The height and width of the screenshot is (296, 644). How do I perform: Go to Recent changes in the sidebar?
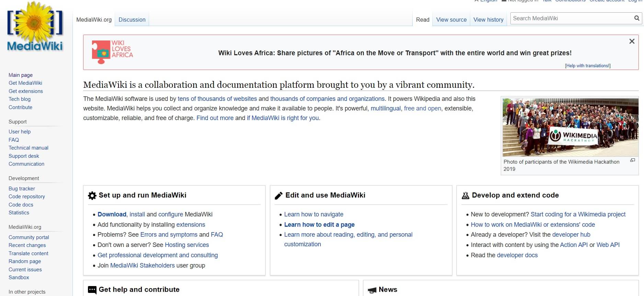(27, 245)
